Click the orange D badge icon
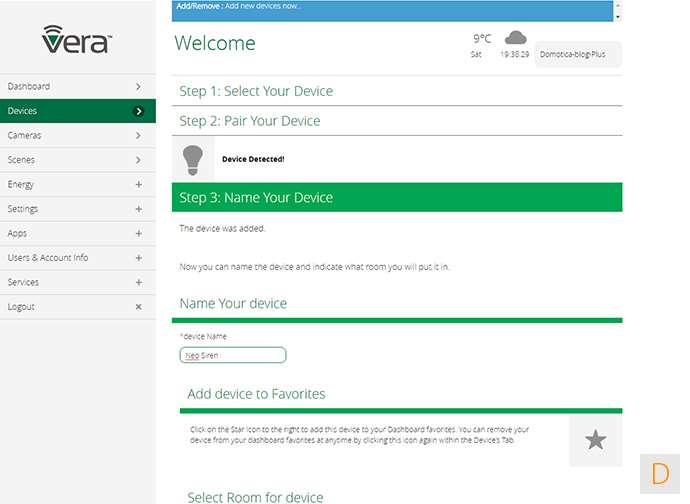The height and width of the screenshot is (504, 690). tap(660, 473)
